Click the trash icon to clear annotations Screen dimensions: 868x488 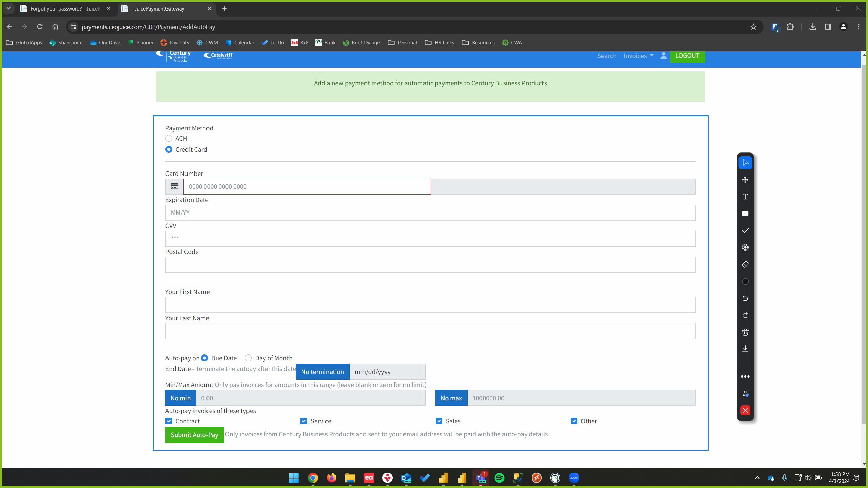[745, 332]
